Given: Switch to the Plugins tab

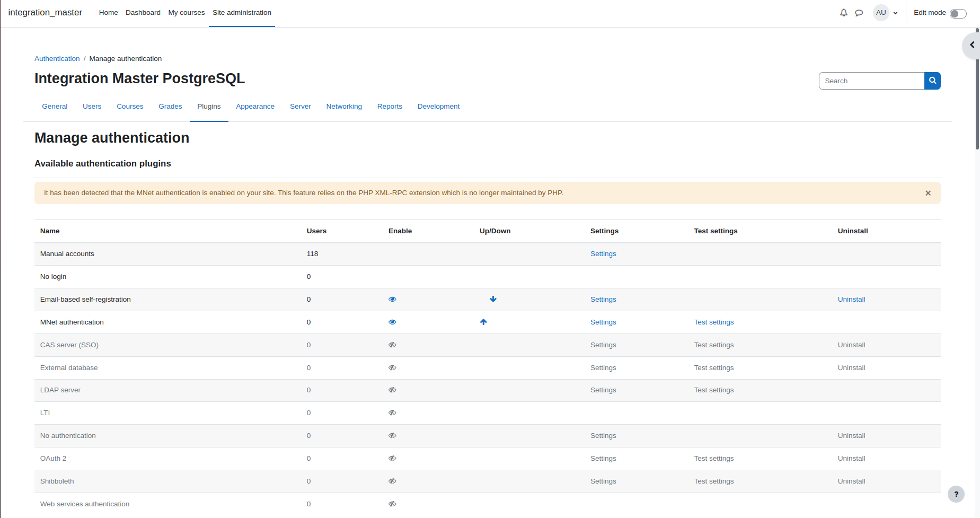Looking at the screenshot, I should pos(209,107).
